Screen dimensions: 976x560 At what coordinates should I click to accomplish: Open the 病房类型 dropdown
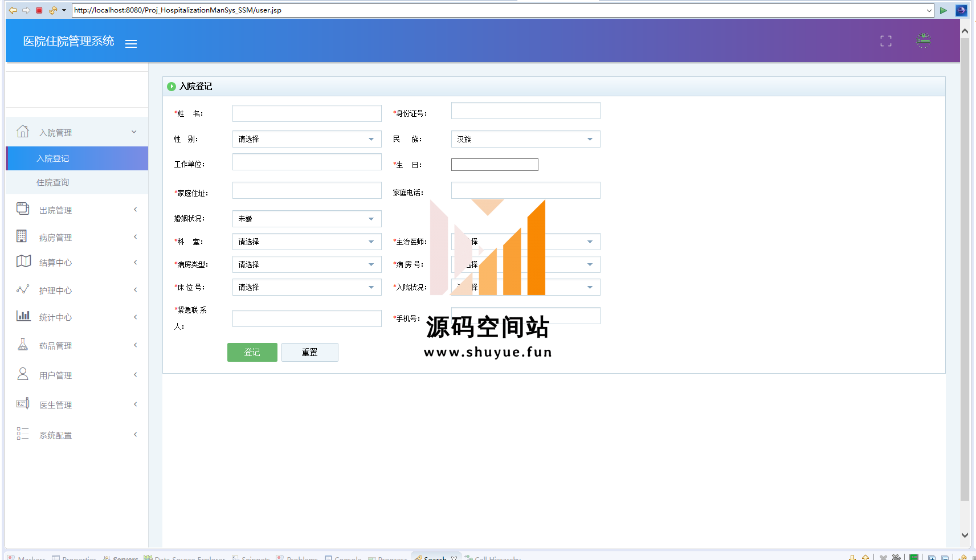(x=307, y=264)
